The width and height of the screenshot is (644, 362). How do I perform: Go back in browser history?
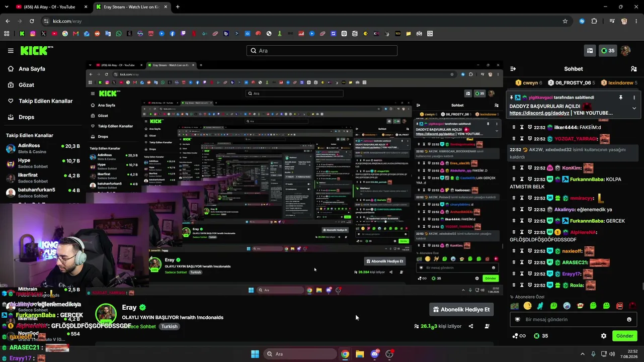coord(8,21)
